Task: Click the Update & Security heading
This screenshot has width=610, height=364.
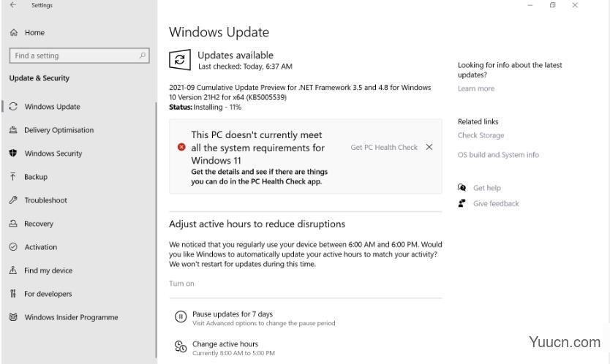Action: tap(39, 77)
